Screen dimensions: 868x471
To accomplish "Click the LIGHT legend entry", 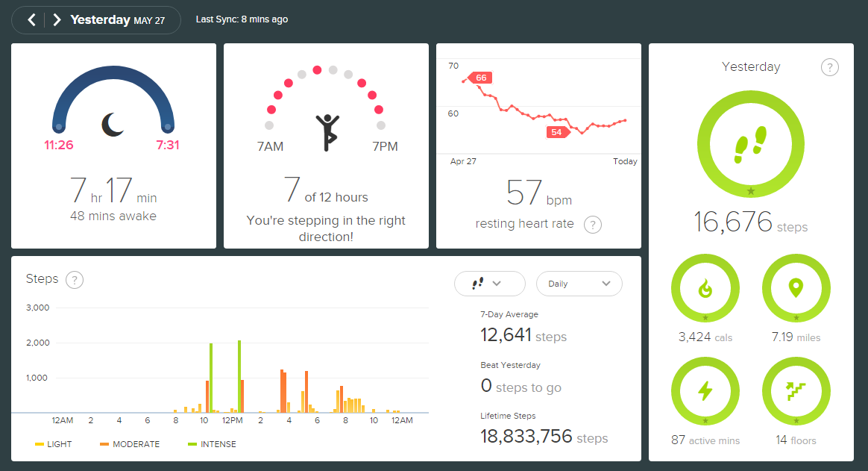I will (x=53, y=444).
